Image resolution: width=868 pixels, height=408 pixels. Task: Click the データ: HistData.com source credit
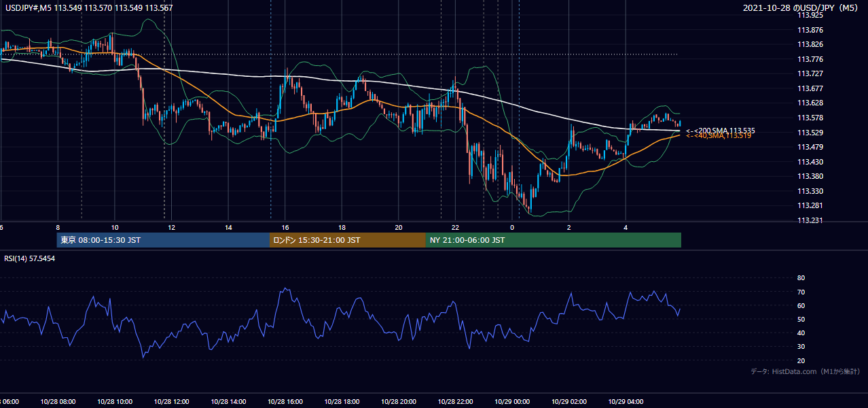click(805, 371)
